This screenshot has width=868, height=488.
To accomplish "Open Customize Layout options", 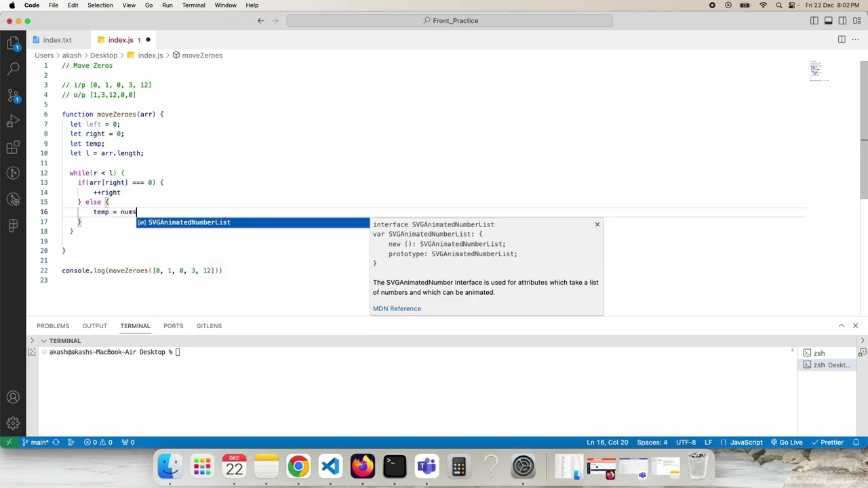I will (856, 21).
